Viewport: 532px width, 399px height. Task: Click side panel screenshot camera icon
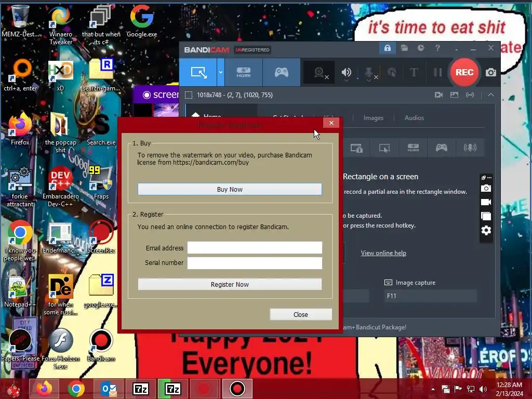486,188
